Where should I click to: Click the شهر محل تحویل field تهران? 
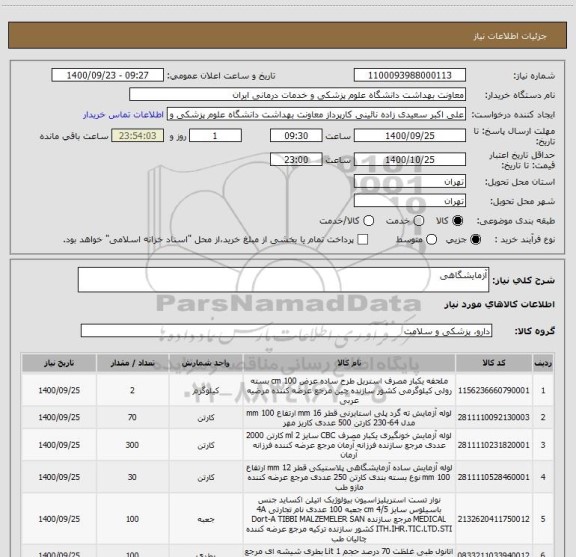point(410,201)
